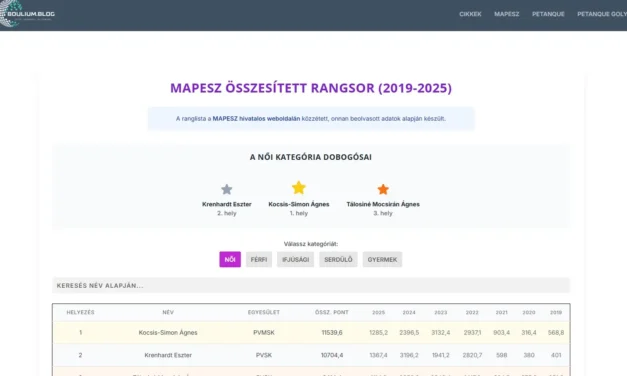Viewport: 627px width, 376px height.
Task: Click the 568,8 points cell
Action: pyautogui.click(x=556, y=332)
